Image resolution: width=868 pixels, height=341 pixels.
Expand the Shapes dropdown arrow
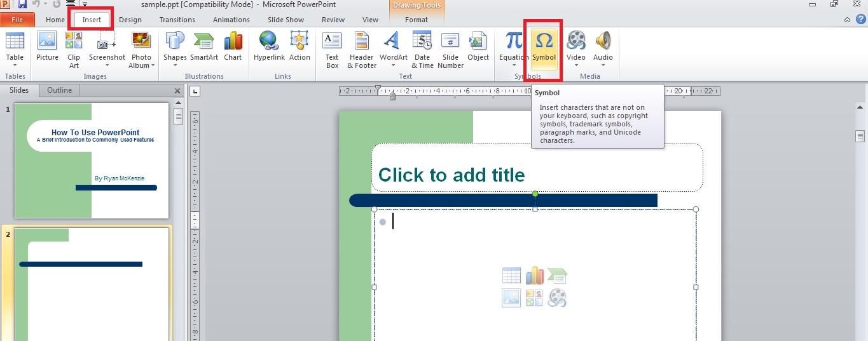point(175,65)
